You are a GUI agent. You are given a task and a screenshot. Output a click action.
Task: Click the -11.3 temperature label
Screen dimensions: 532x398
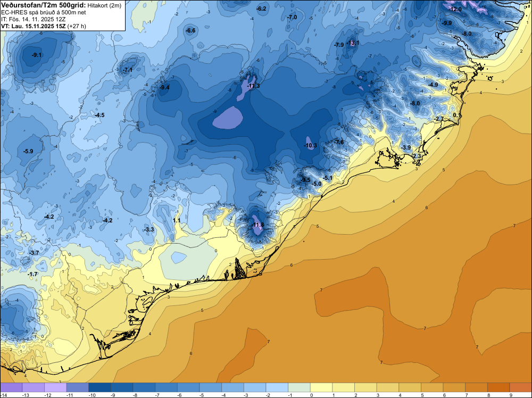click(253, 86)
